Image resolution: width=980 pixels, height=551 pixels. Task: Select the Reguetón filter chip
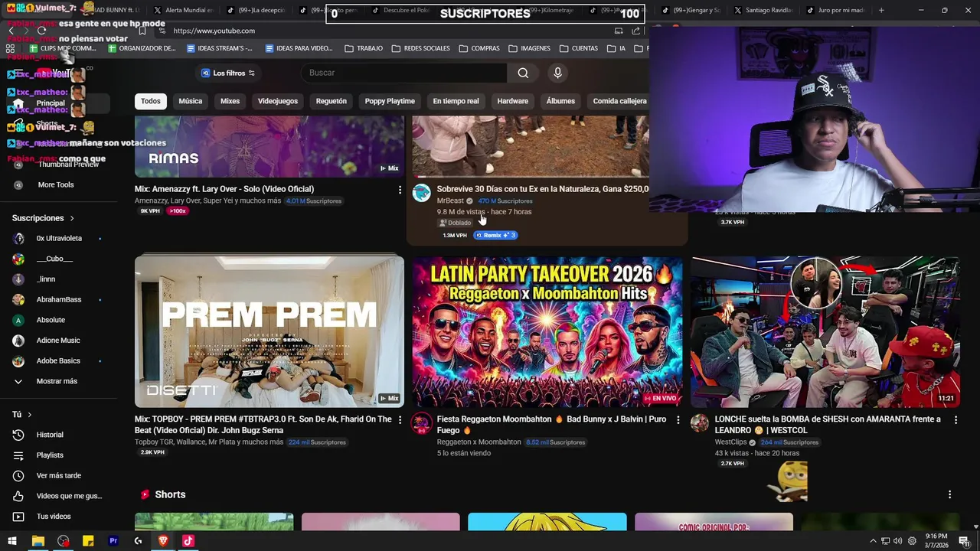tap(332, 101)
